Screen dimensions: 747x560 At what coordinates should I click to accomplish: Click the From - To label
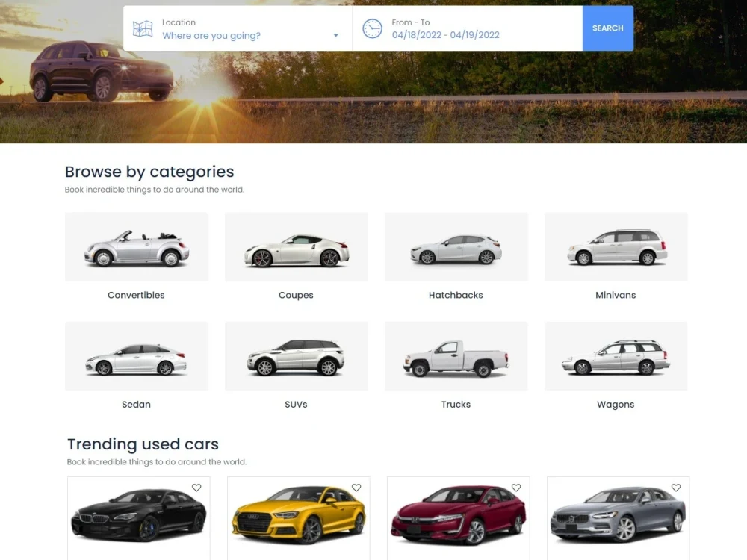point(411,22)
